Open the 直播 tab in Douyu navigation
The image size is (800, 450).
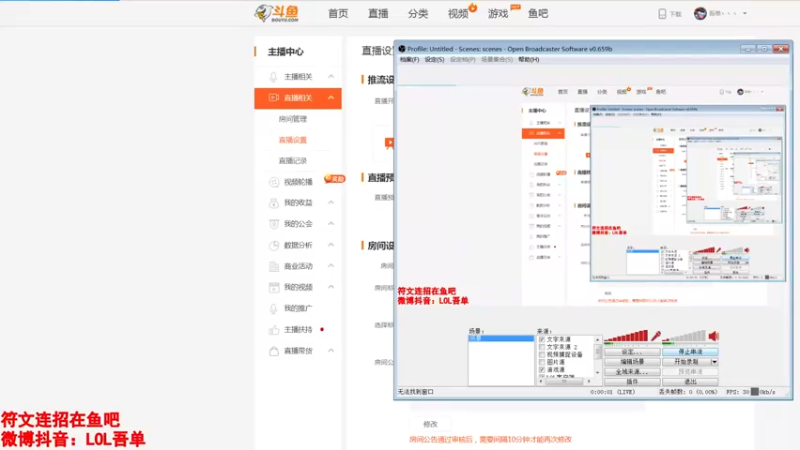pos(378,14)
